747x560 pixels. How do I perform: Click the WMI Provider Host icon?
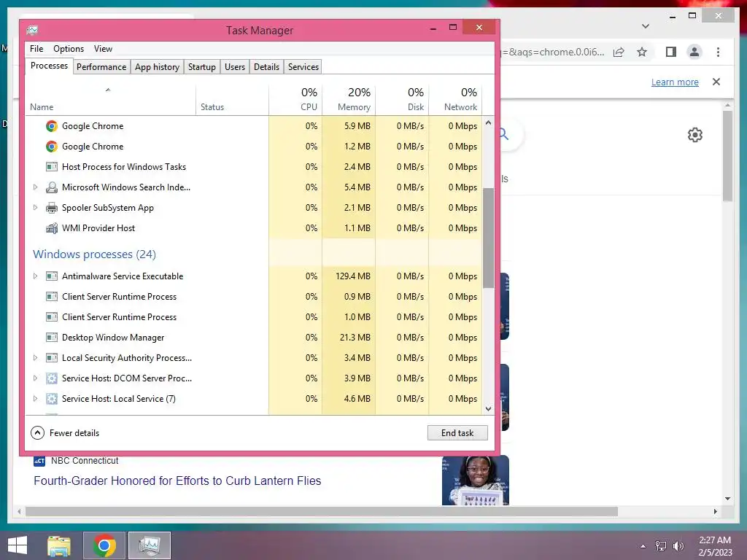(52, 228)
